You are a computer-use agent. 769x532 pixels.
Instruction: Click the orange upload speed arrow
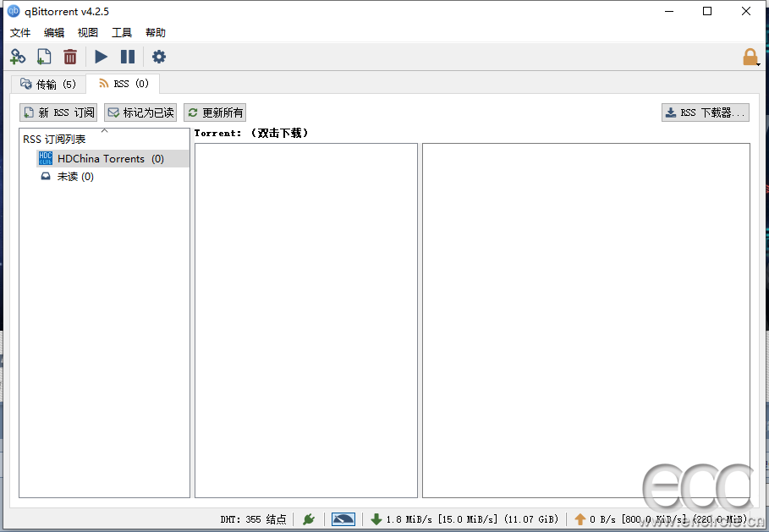[580, 519]
